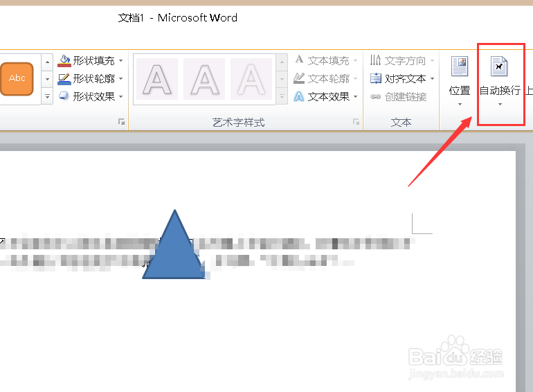Open the 艺术字样式 dialog launcher
This screenshot has height=392, width=533.
(356, 122)
